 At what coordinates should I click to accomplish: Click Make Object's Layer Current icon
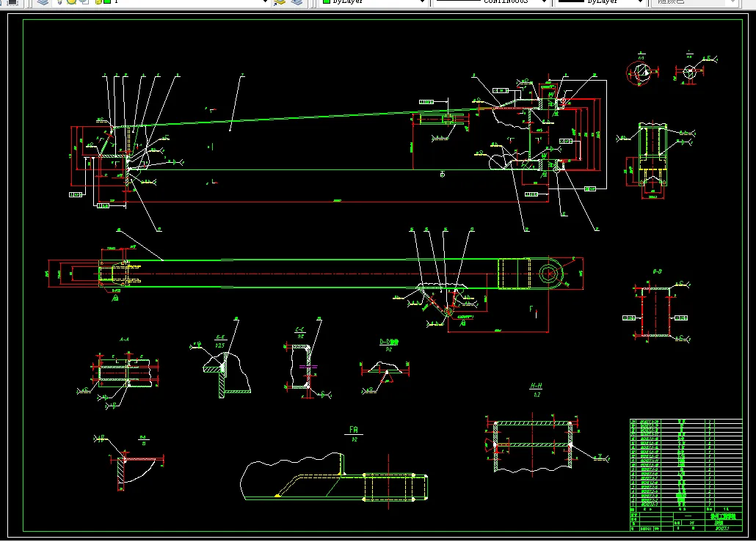[x=280, y=2]
